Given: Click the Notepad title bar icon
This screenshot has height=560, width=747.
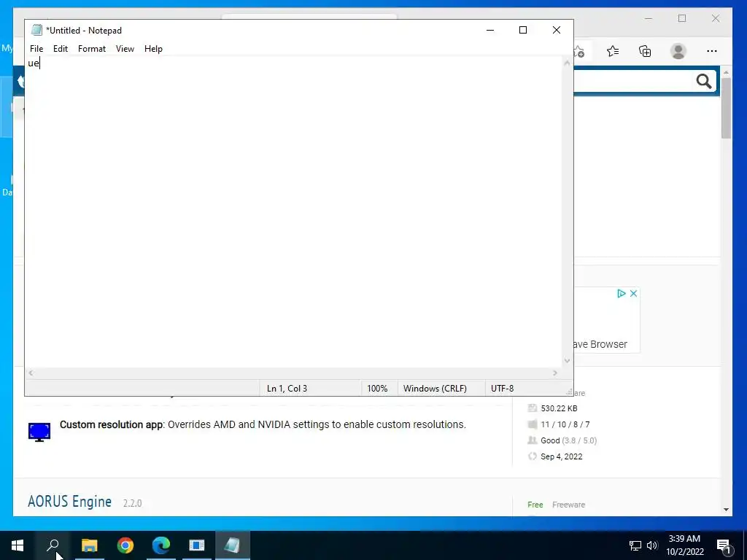Looking at the screenshot, I should [36, 30].
